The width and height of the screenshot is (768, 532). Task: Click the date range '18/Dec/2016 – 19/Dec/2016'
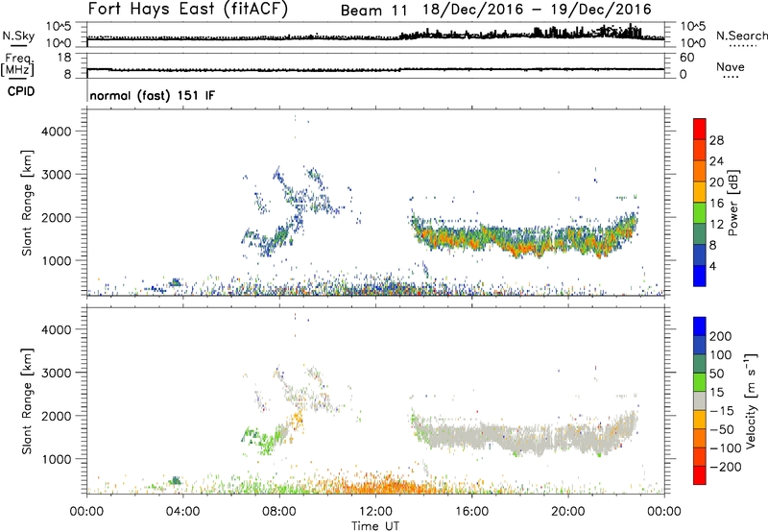[538, 10]
